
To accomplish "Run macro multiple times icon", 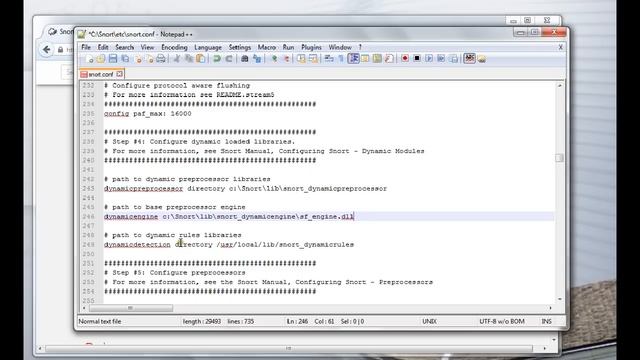I will [x=441, y=59].
